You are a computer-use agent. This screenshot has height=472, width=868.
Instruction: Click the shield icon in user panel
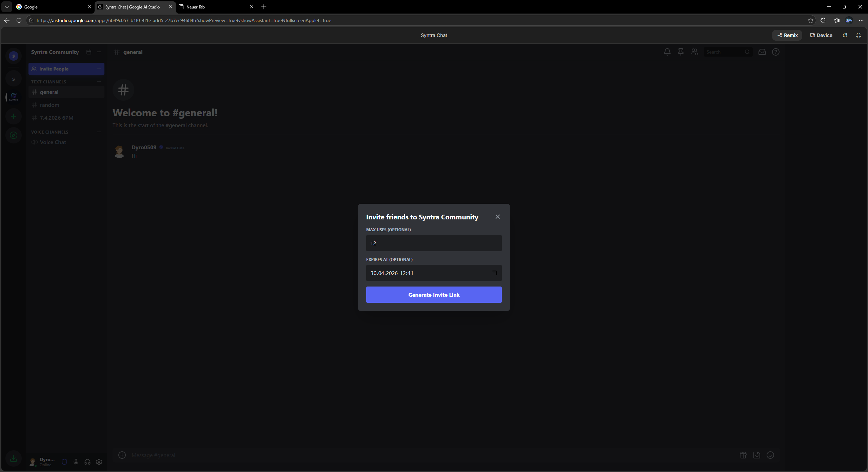64,462
